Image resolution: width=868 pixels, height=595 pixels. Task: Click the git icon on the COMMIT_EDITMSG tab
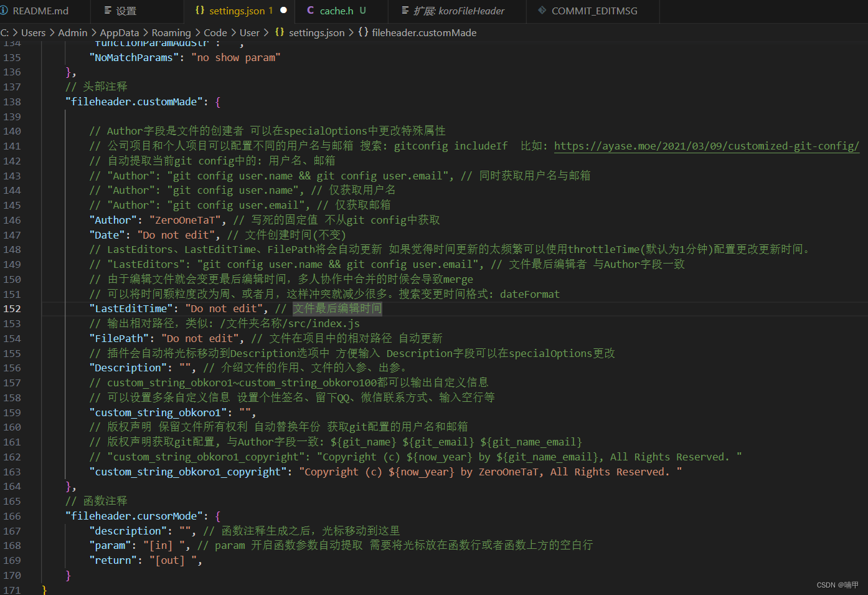(x=542, y=11)
